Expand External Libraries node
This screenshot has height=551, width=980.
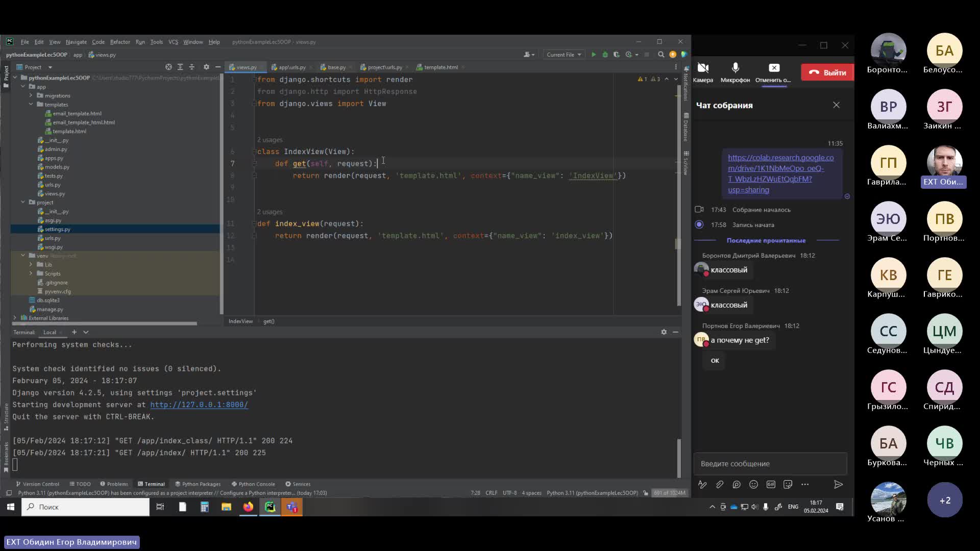coord(15,318)
